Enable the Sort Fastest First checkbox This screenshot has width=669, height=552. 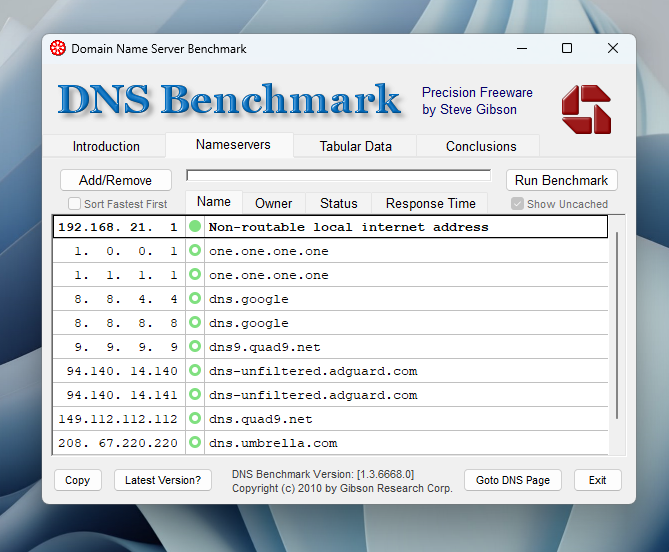point(74,203)
